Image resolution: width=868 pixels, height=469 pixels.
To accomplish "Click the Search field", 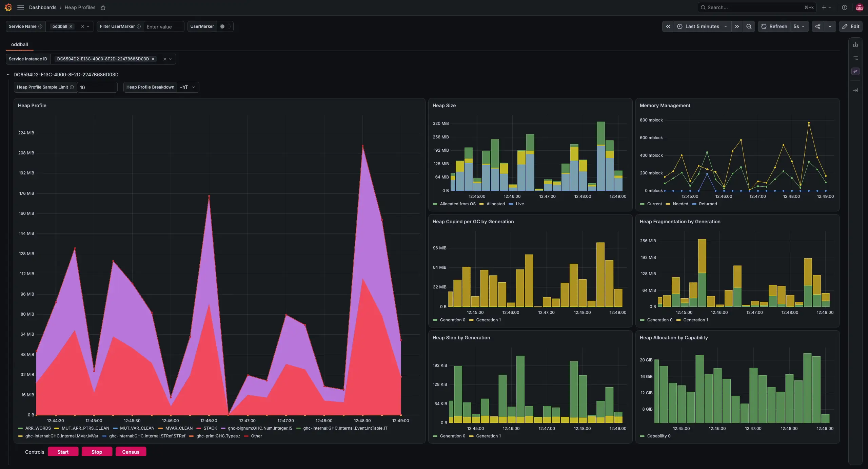I will click(x=757, y=7).
